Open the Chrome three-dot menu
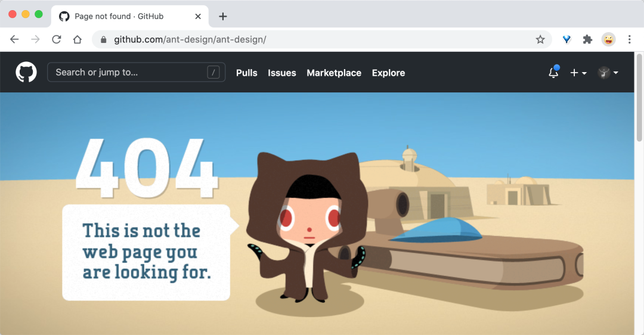644x335 pixels. 629,39
